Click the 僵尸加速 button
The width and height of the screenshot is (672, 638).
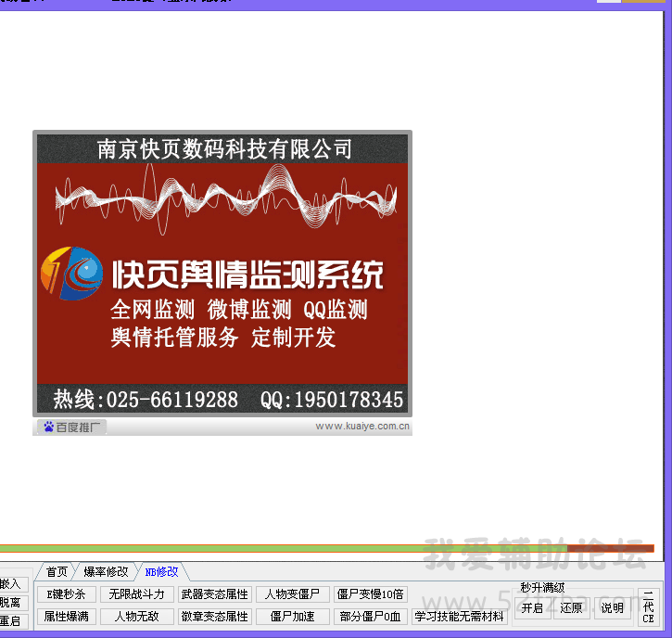[292, 617]
